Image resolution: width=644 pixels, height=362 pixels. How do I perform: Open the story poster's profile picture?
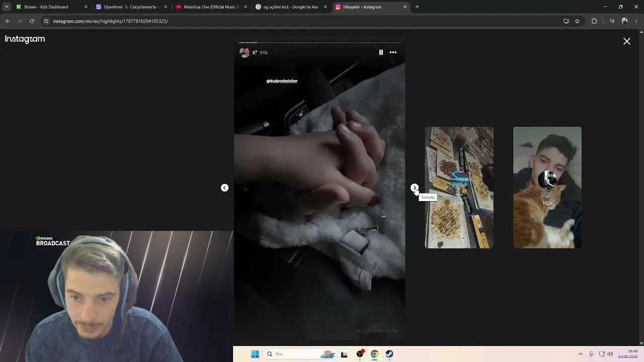point(245,52)
